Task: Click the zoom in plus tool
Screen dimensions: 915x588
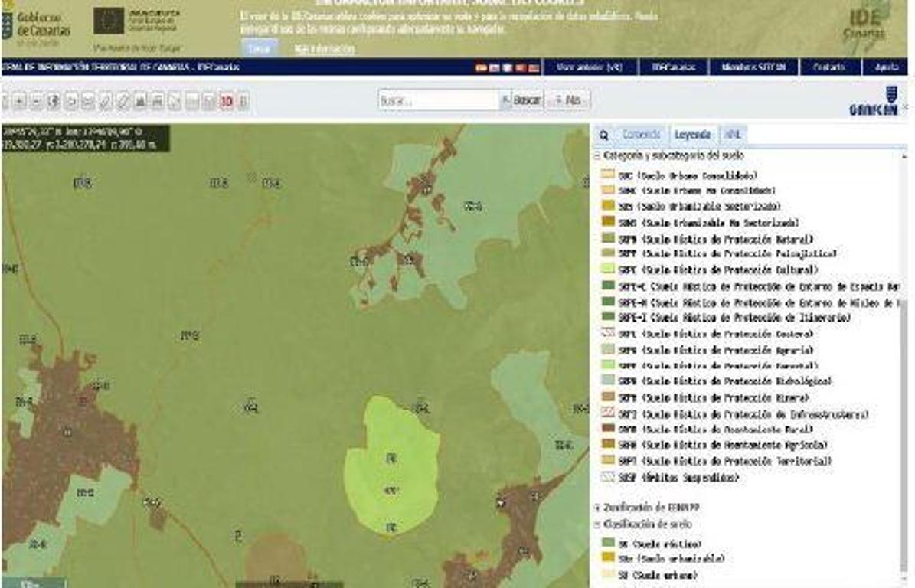Action: [x=20, y=101]
